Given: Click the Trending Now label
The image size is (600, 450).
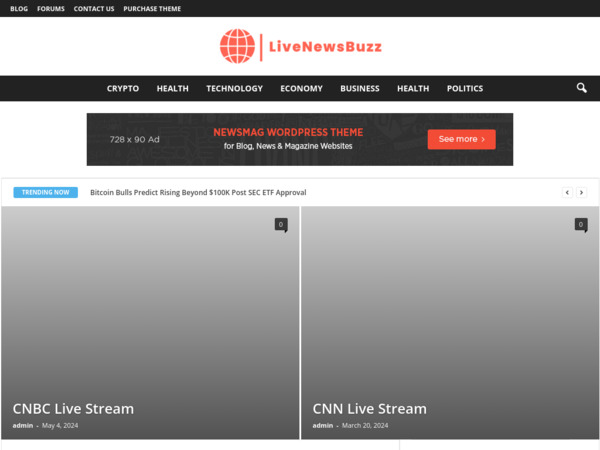Looking at the screenshot, I should [x=46, y=192].
